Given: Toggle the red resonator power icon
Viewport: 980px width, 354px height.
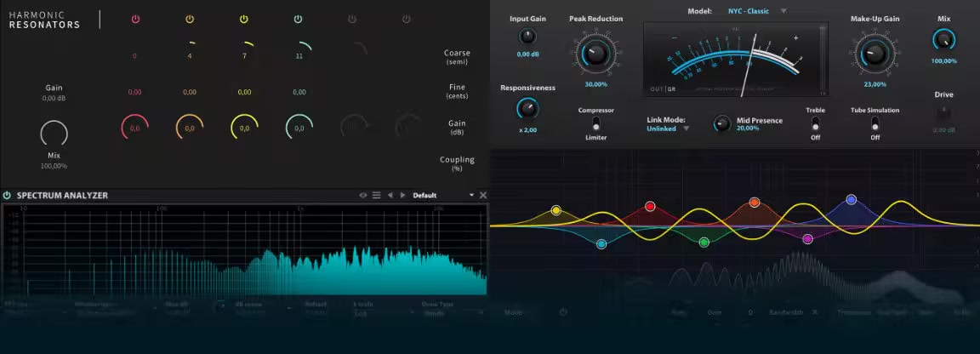Looking at the screenshot, I should (x=135, y=19).
